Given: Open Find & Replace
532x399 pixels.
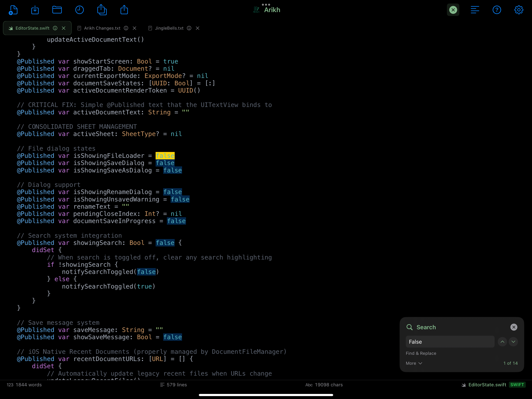Looking at the screenshot, I should pyautogui.click(x=421, y=353).
